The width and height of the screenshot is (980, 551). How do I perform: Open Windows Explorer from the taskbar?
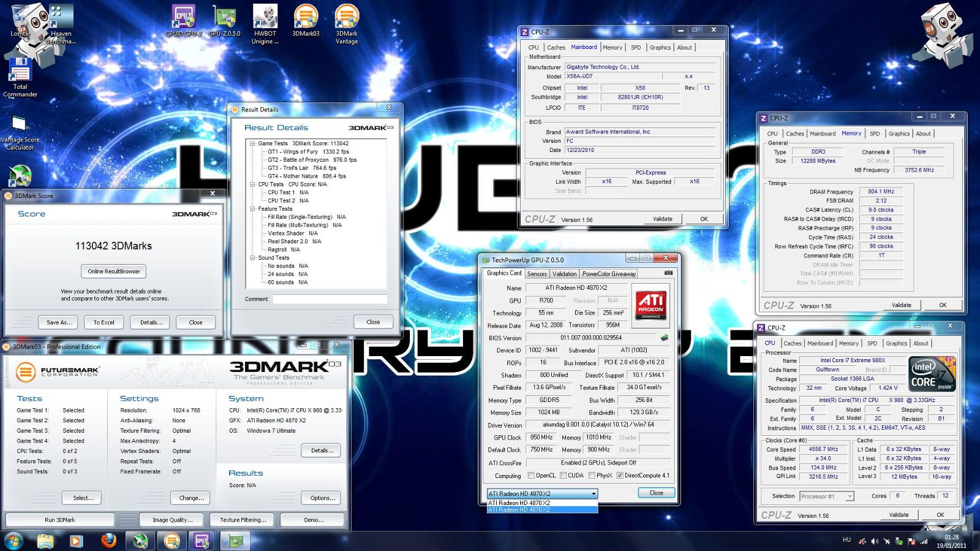[45, 541]
